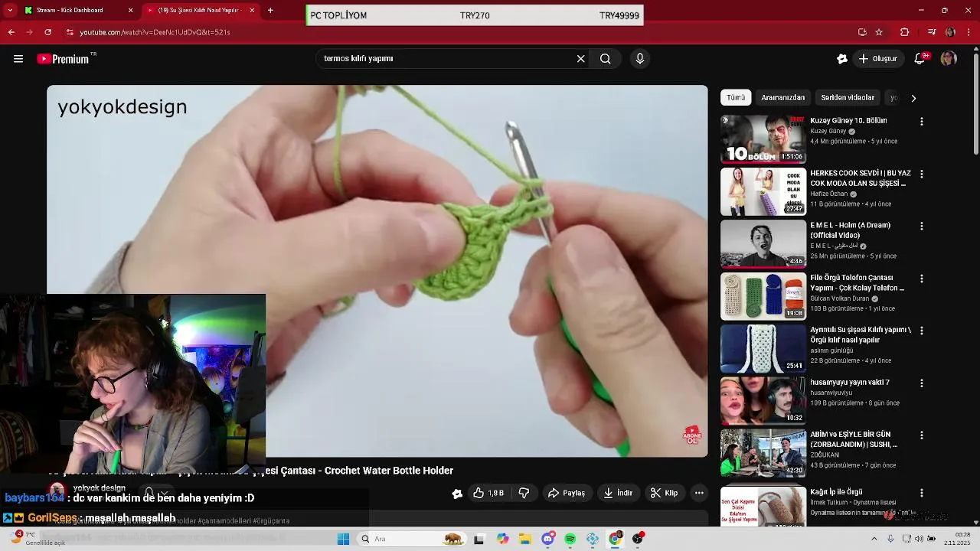Open options for File Örgü Telefon Çantası

(922, 279)
